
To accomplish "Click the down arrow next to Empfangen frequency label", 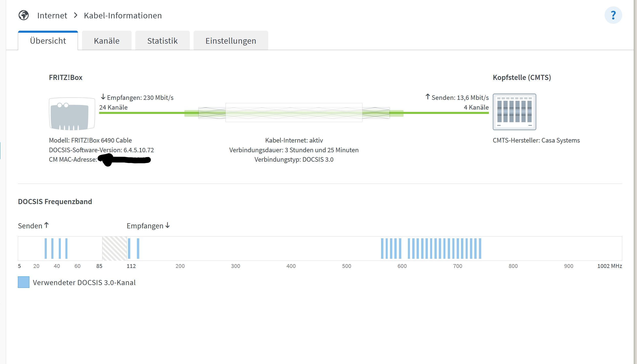I will [x=168, y=225].
